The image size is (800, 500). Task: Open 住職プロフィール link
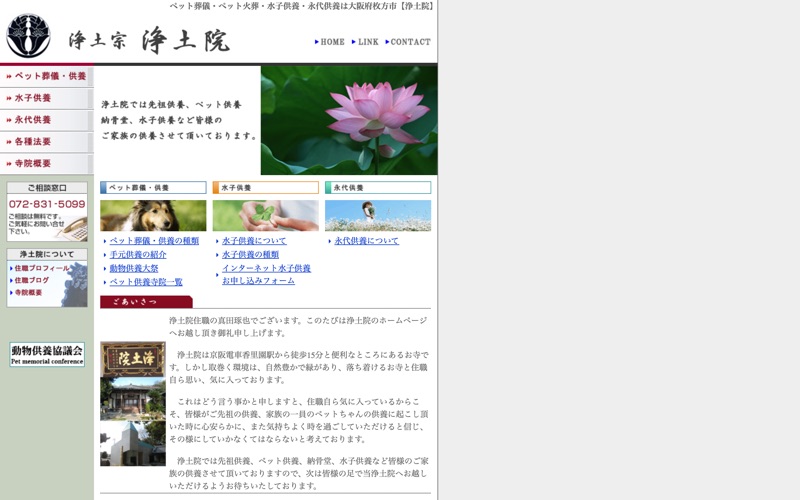(41, 268)
